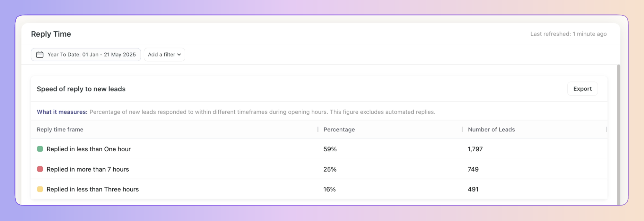Click the column resize handle after Percentage
This screenshot has width=644, height=221.
[462, 129]
